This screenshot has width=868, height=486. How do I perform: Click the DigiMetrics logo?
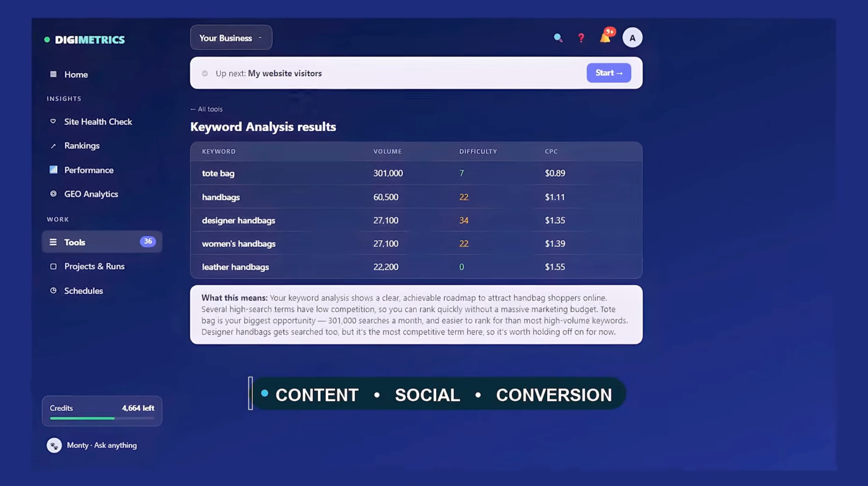pyautogui.click(x=84, y=40)
